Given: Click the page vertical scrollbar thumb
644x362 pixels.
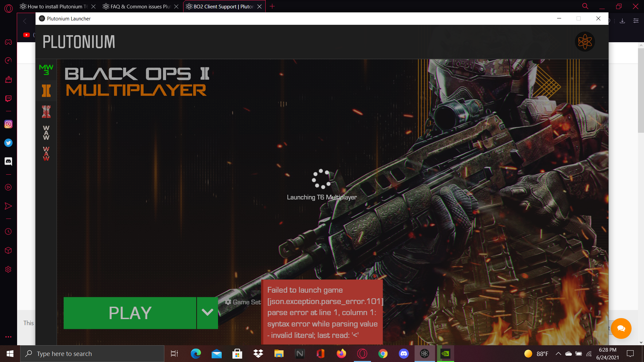Looking at the screenshot, I should pyautogui.click(x=641, y=90).
